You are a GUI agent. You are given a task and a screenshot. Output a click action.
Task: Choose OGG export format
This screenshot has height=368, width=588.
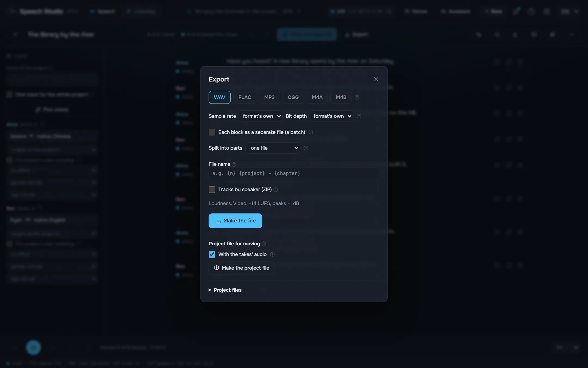tap(293, 97)
